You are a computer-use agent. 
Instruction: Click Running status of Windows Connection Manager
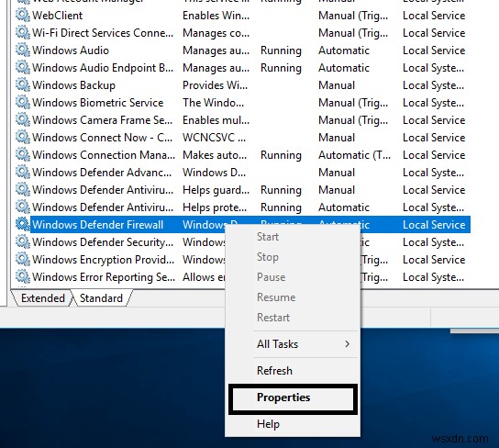281,155
